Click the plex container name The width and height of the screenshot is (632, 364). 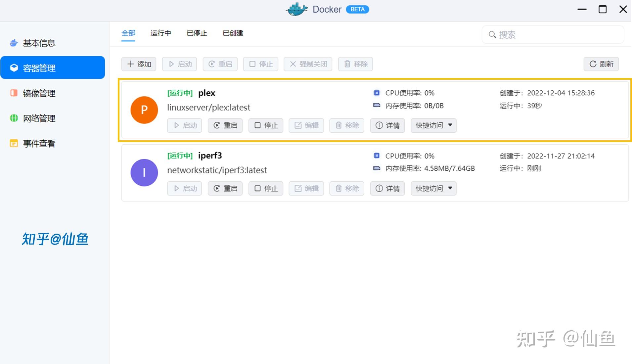coord(207,93)
